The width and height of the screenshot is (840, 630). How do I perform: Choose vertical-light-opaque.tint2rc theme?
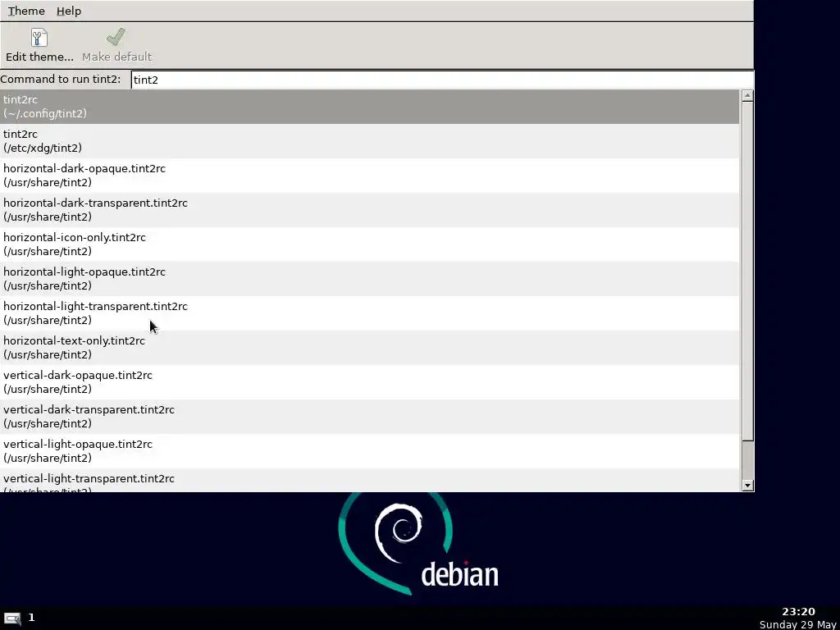[370, 451]
